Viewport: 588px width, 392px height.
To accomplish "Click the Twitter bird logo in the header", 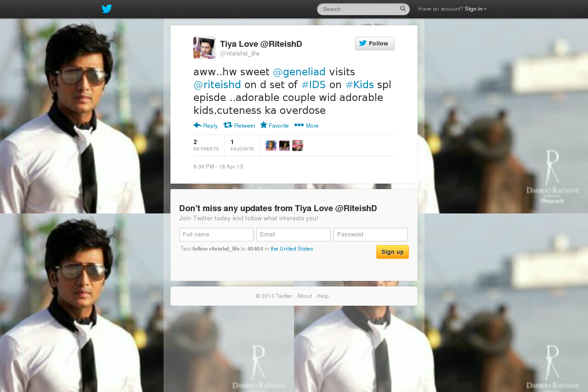I will click(x=107, y=9).
